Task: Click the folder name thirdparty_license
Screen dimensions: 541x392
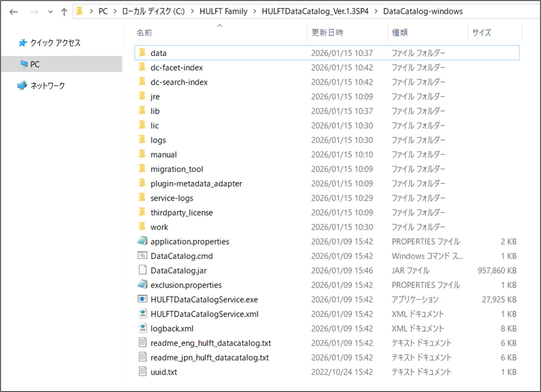Action: (x=181, y=213)
